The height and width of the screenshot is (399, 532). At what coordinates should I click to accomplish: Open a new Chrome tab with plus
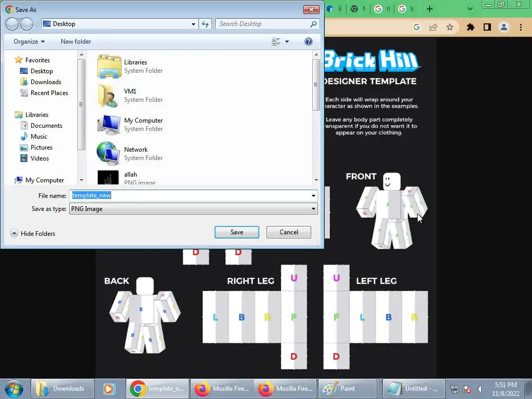pyautogui.click(x=430, y=9)
